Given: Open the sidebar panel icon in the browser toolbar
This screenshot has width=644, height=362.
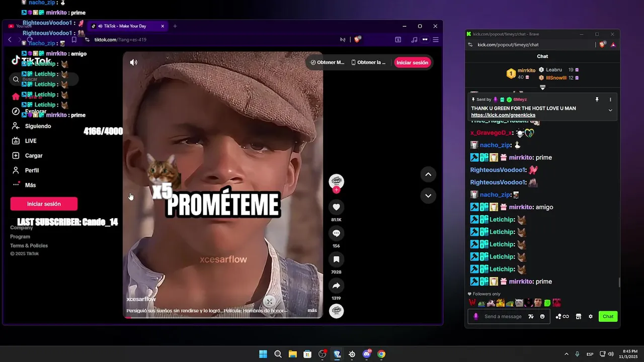Looking at the screenshot, I should coord(398,40).
